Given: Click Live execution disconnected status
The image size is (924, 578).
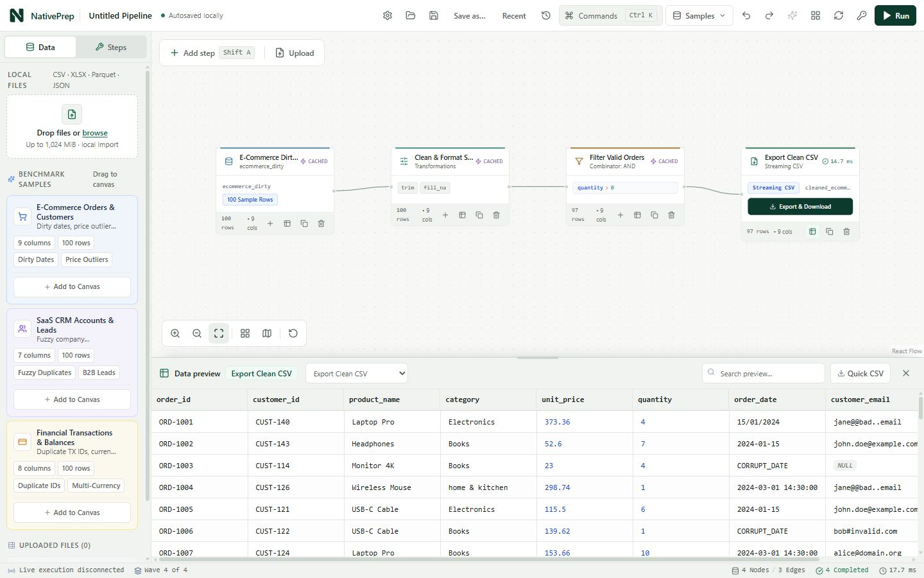Looking at the screenshot, I should (x=65, y=570).
